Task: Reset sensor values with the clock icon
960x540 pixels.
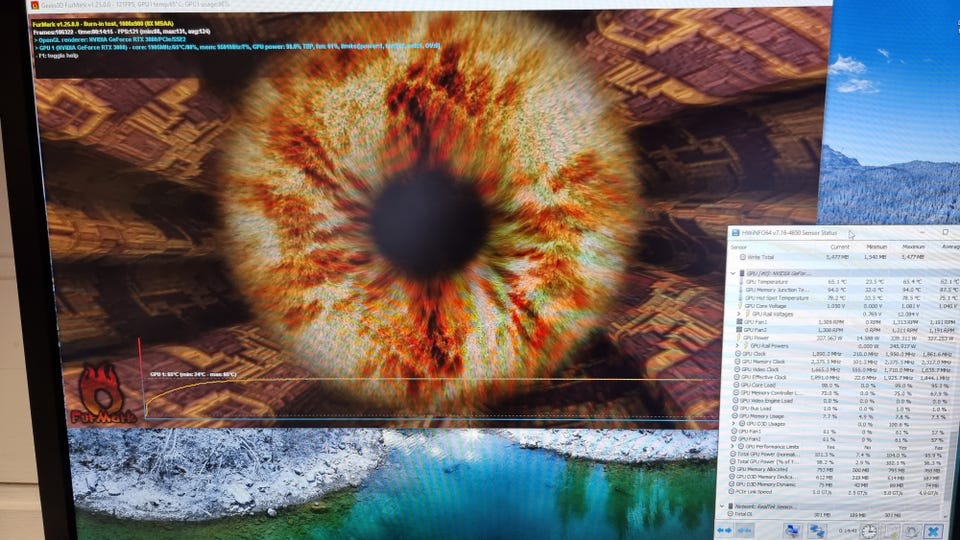Action: pyautogui.click(x=868, y=531)
